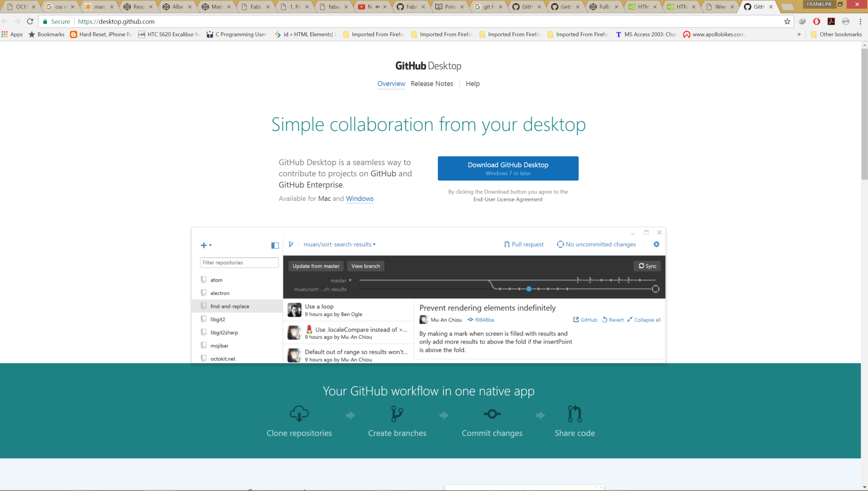Screen dimensions: 868x491
Task: Open the C Programming User bookmark
Action: 237,34
